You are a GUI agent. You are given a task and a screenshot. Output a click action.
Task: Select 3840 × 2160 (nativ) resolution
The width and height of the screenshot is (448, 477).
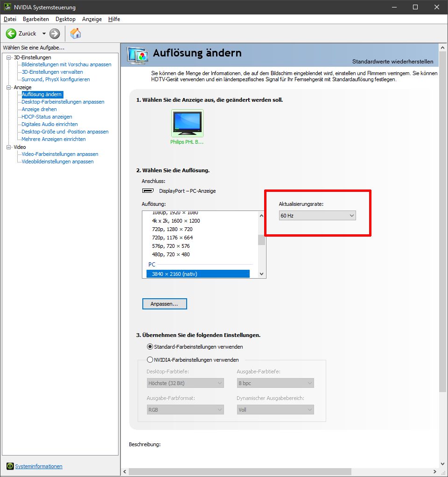pos(198,274)
